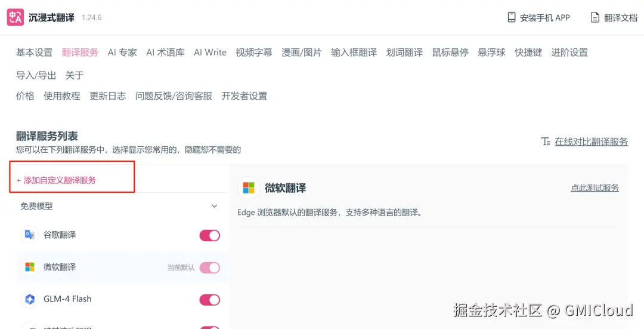Viewport: 644px width, 329px height.
Task: Click the 当前默认 label
Action: click(x=181, y=267)
